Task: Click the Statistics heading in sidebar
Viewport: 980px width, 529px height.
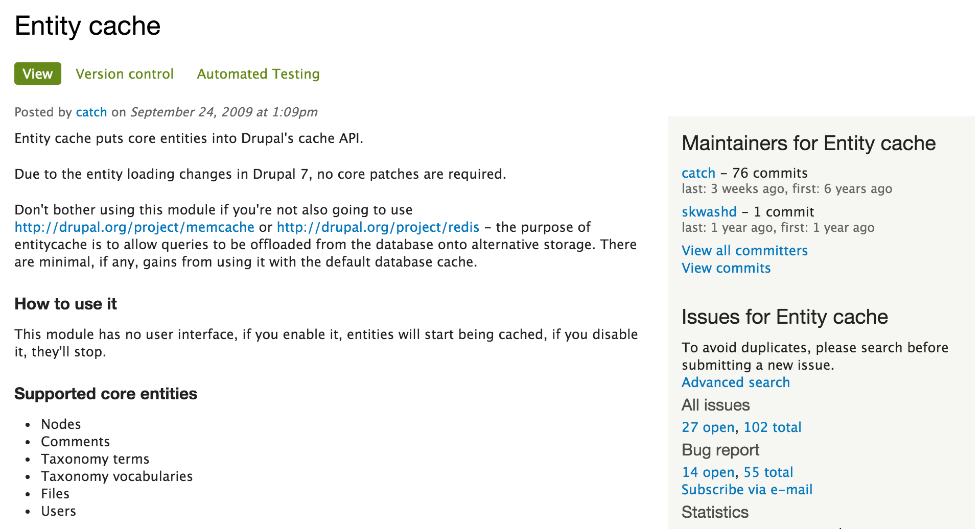Action: coord(714,512)
